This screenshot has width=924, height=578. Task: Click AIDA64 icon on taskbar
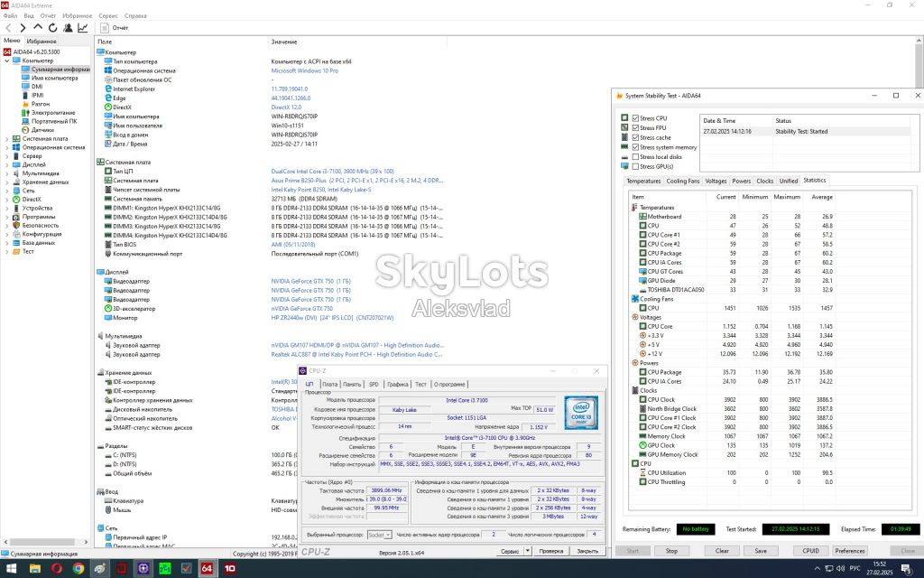click(207, 569)
